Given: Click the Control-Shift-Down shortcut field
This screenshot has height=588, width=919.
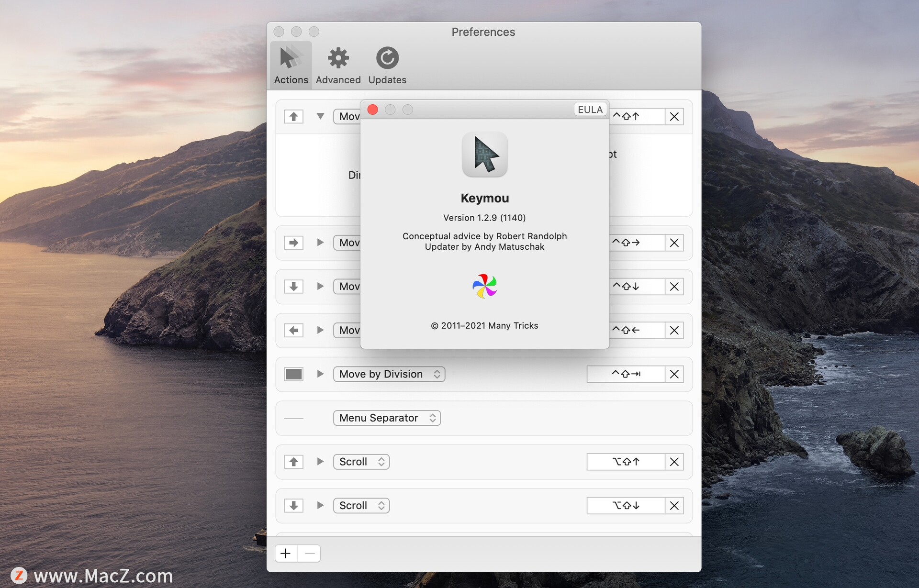Looking at the screenshot, I should [x=637, y=287].
